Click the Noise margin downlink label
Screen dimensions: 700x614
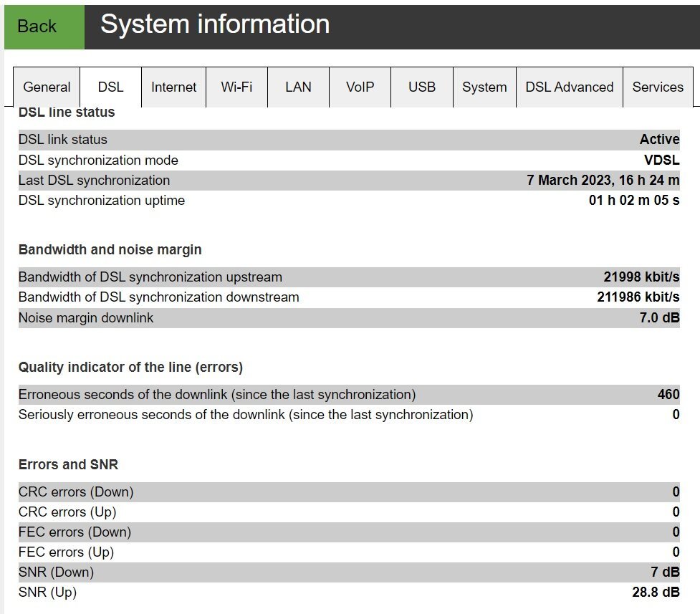click(86, 318)
